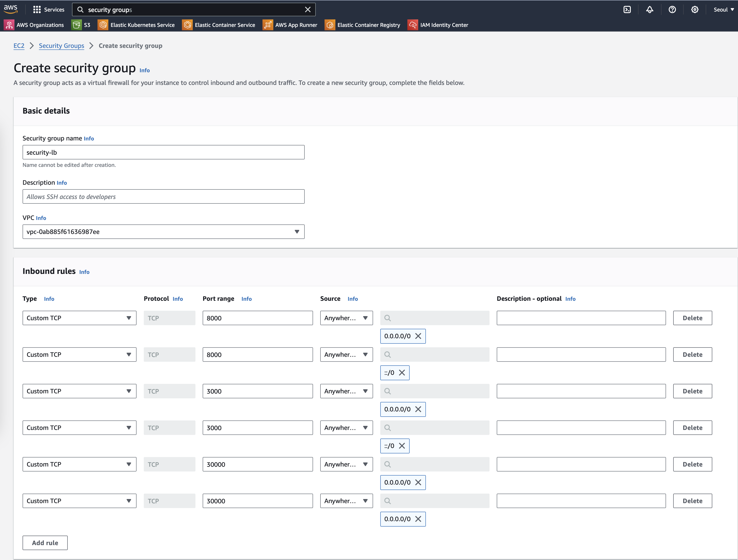
Task: Open the Services grid menu
Action: point(49,10)
